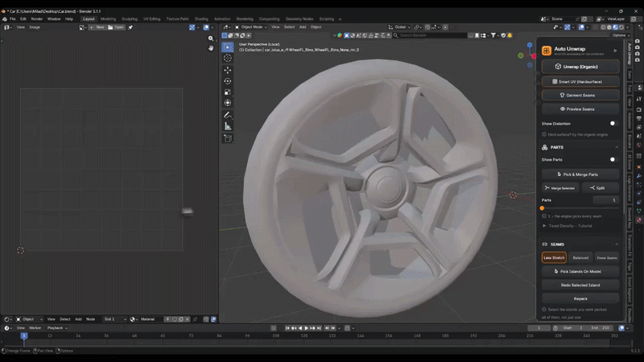Click the zoom magnifier in image editor
This screenshot has height=362, width=644.
point(211,38)
